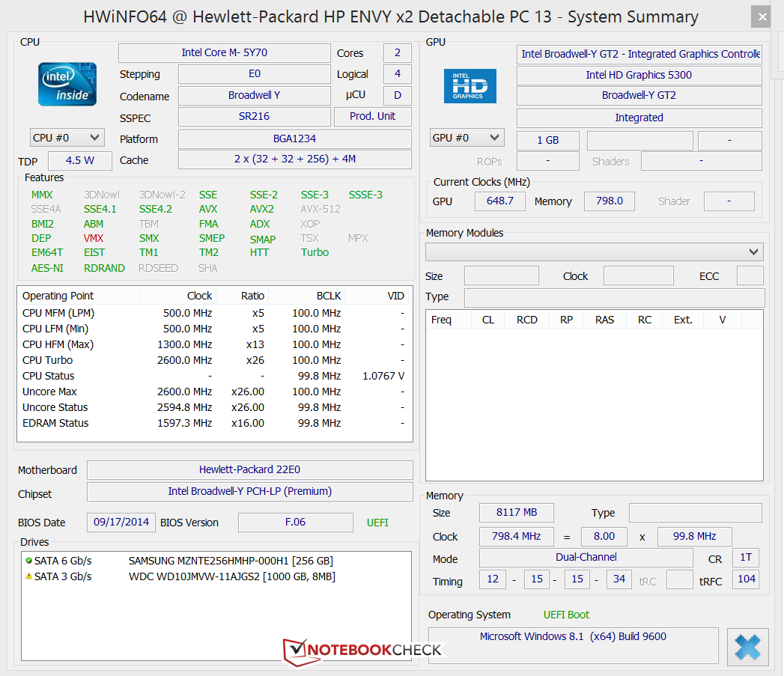Click green status icon beside SATA 6 Gb/s

point(29,561)
